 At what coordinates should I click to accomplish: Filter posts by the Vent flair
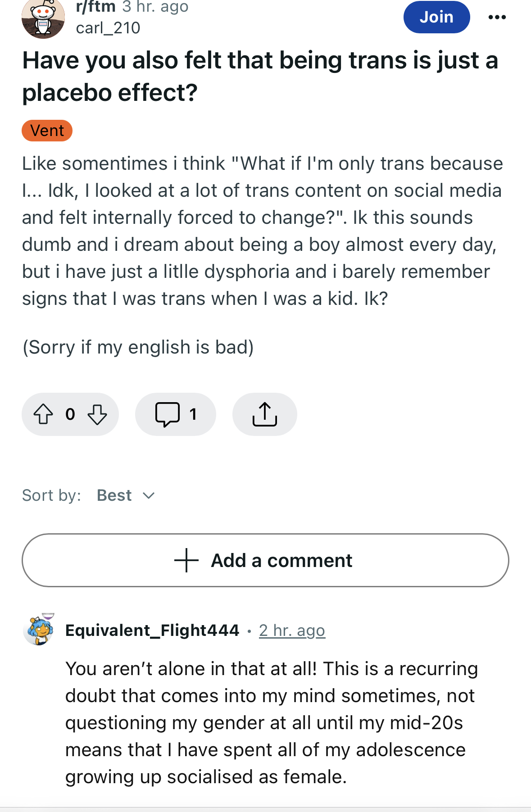click(x=47, y=131)
